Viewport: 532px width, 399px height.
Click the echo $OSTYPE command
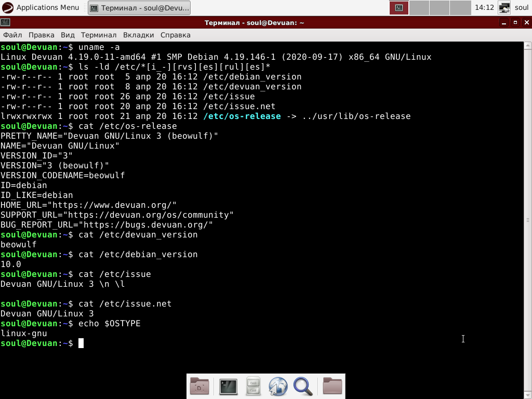[x=109, y=323]
